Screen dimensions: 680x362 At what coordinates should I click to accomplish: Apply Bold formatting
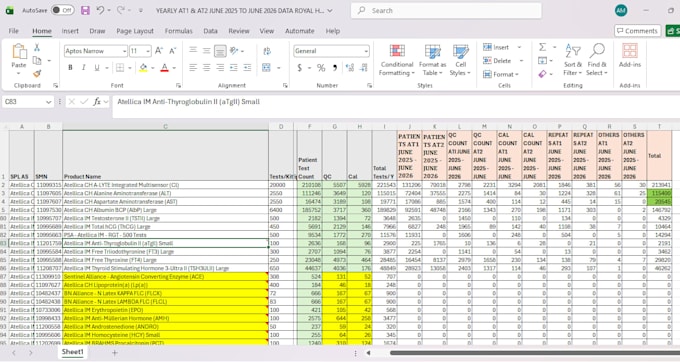(70, 68)
